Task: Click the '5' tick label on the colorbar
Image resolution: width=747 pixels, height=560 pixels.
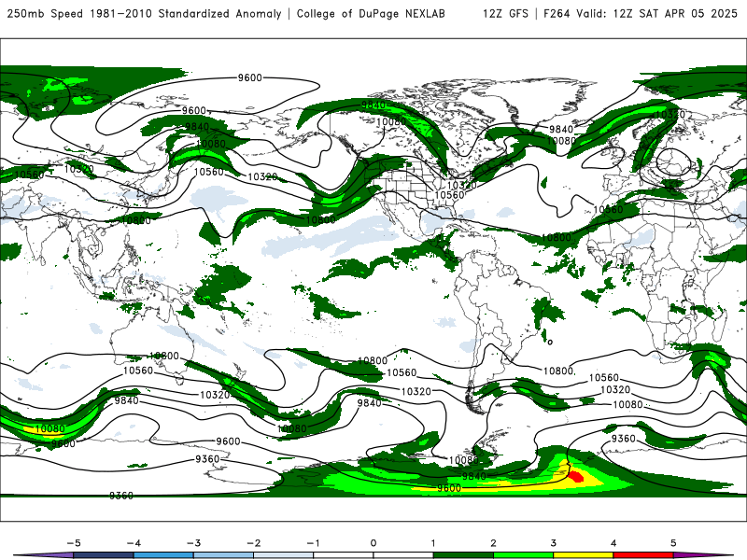Action: point(673,543)
